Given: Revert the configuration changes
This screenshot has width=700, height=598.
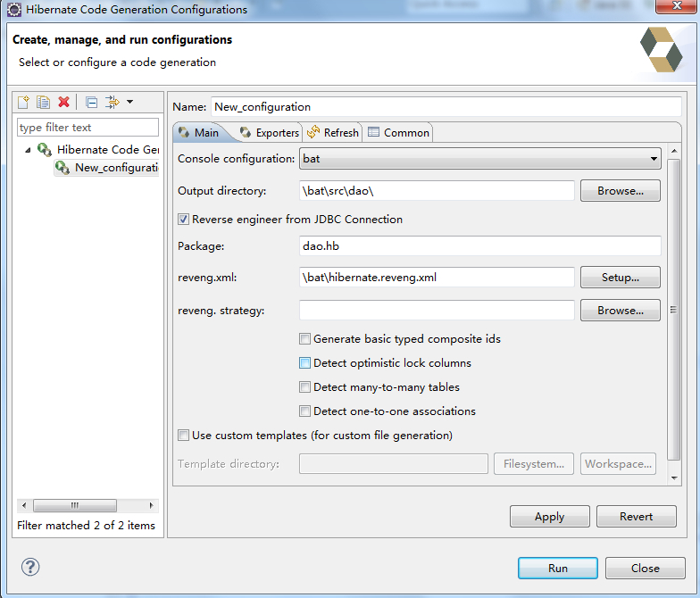Looking at the screenshot, I should (636, 516).
